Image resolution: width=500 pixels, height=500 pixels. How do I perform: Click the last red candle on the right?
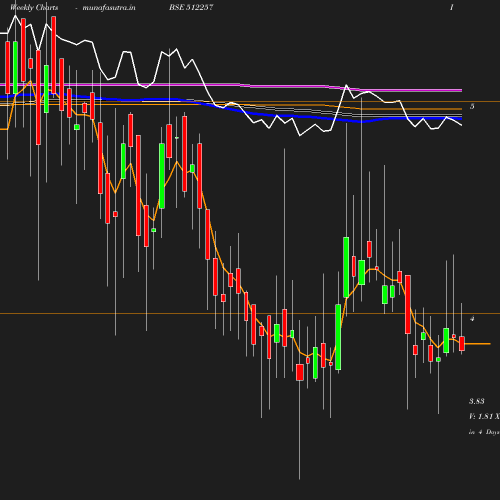click(x=462, y=344)
